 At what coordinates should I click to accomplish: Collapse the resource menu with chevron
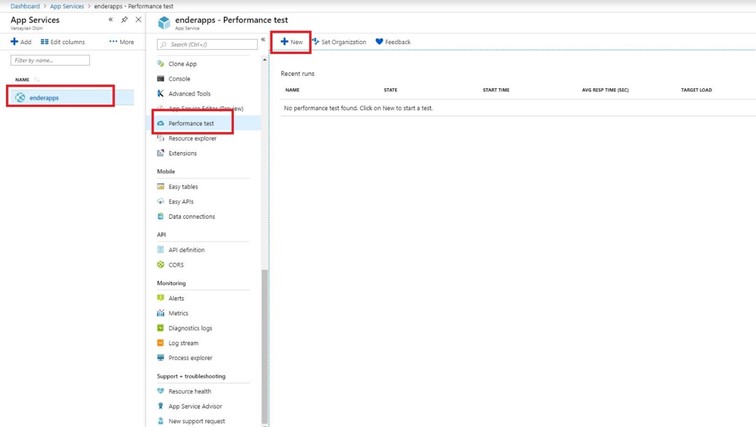[263, 40]
